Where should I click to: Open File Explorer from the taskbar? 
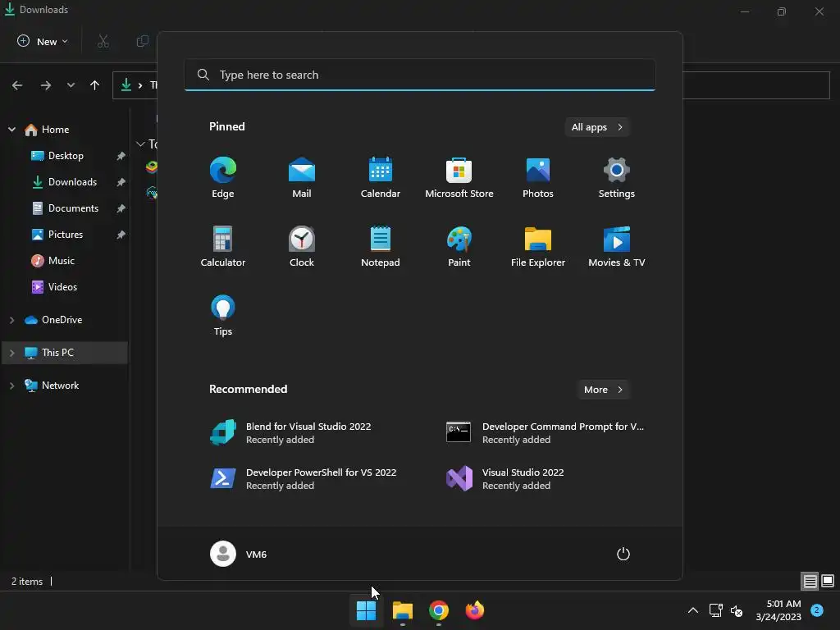(x=402, y=610)
